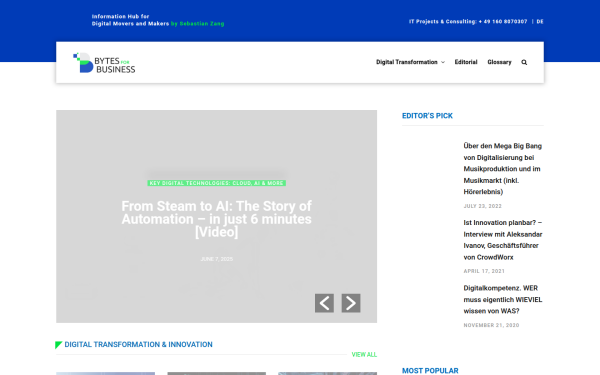
Task: Open the From Steam to AI article title
Action: coord(217,219)
